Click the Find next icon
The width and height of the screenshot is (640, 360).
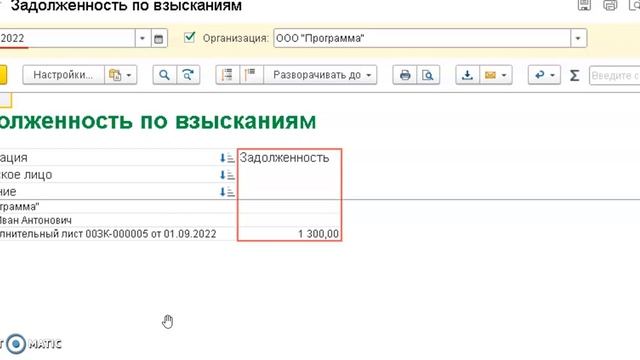tap(188, 75)
